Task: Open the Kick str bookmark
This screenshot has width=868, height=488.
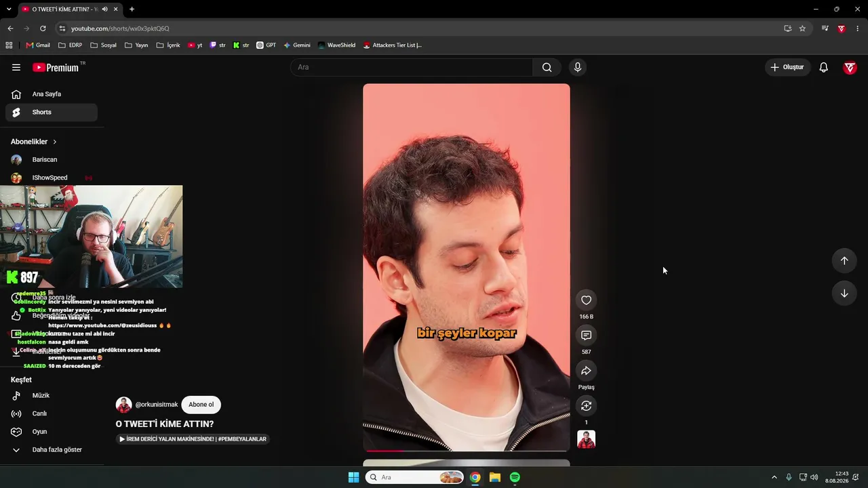Action: point(241,45)
